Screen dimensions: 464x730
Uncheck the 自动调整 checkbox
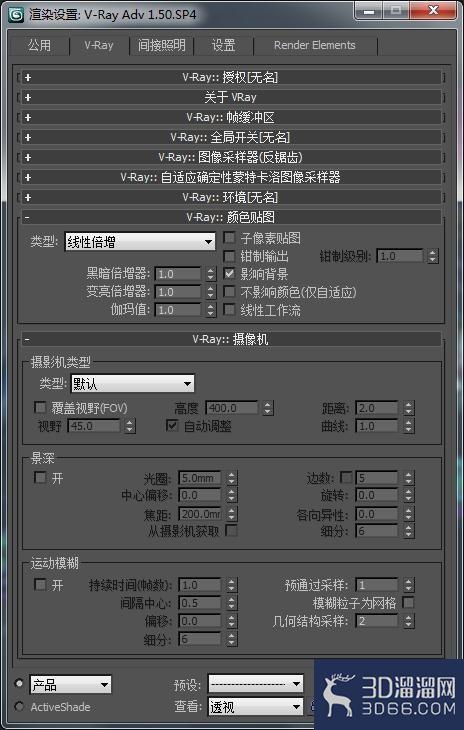click(x=172, y=426)
